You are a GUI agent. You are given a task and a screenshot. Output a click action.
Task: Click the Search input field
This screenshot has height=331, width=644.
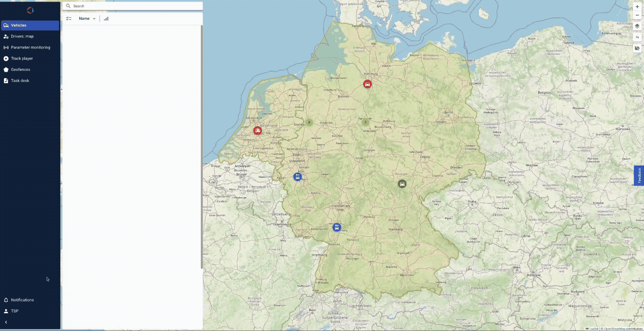pyautogui.click(x=135, y=6)
